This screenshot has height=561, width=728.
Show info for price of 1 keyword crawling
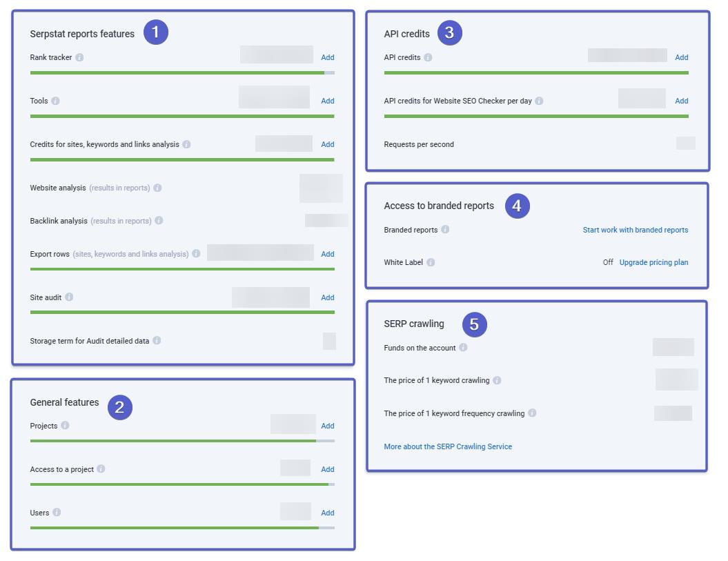tap(497, 380)
